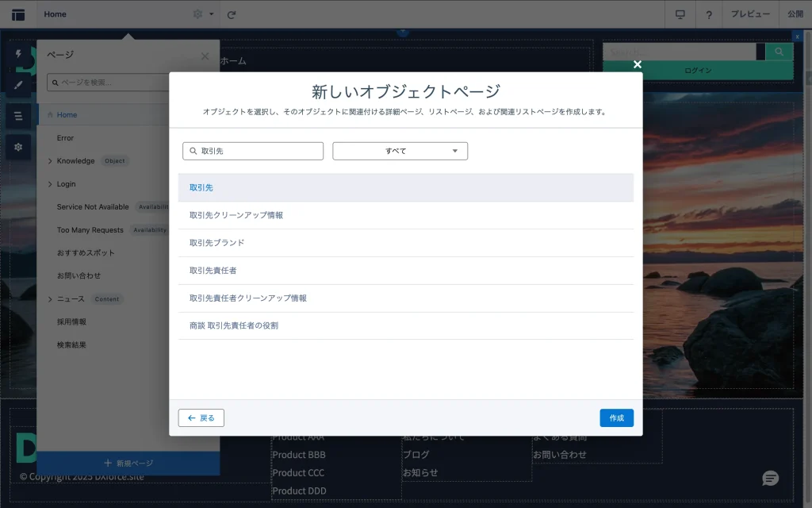This screenshot has width=812, height=508.
Task: Open the すべて filter dropdown
Action: [x=400, y=151]
